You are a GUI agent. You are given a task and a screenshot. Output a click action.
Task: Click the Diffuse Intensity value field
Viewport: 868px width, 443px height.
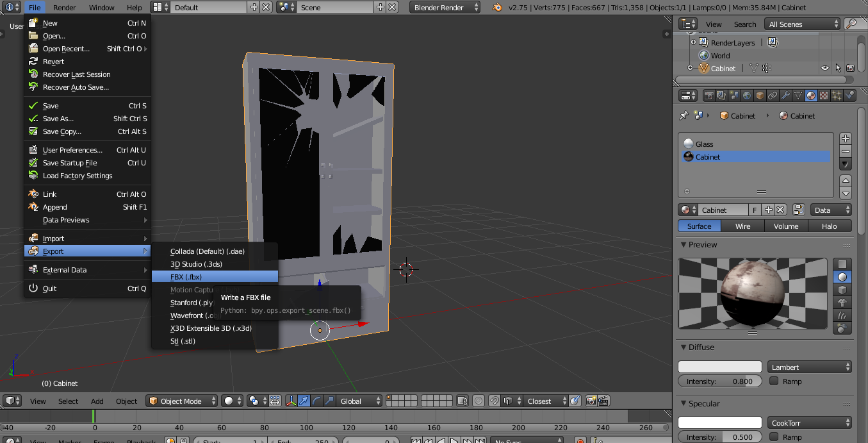[x=720, y=381]
